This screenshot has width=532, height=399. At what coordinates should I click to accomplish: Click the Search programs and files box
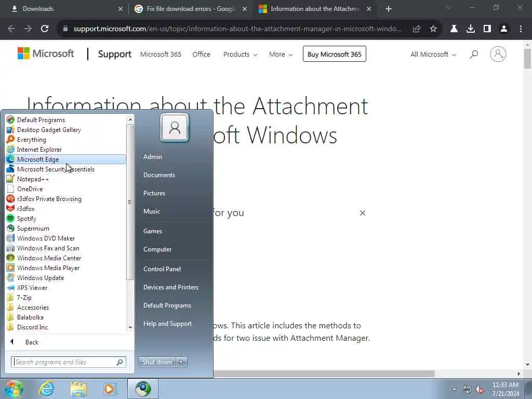point(69,362)
